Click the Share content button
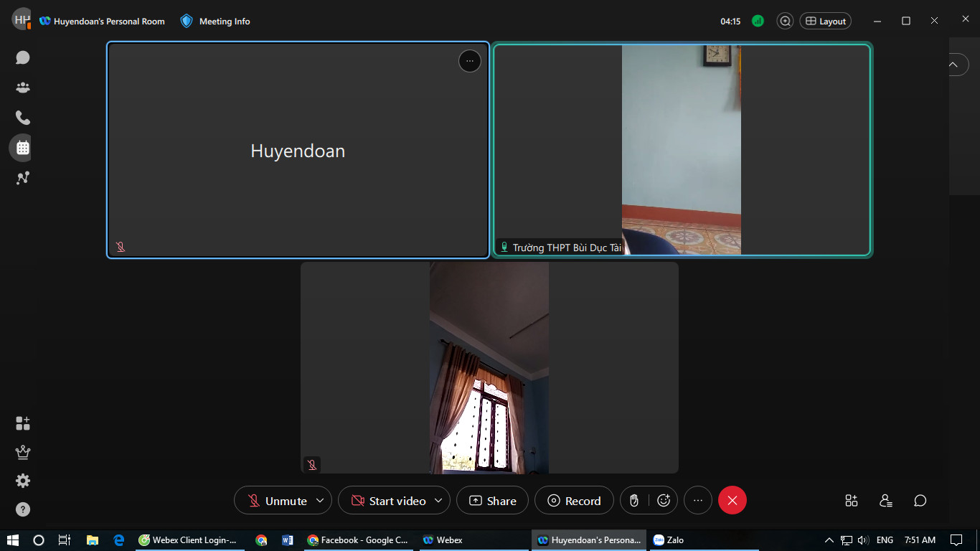Screen dimensions: 980x551 click(x=492, y=501)
